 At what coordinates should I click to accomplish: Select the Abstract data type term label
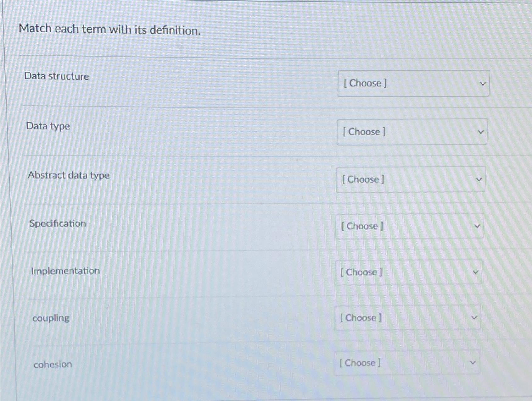pyautogui.click(x=68, y=175)
